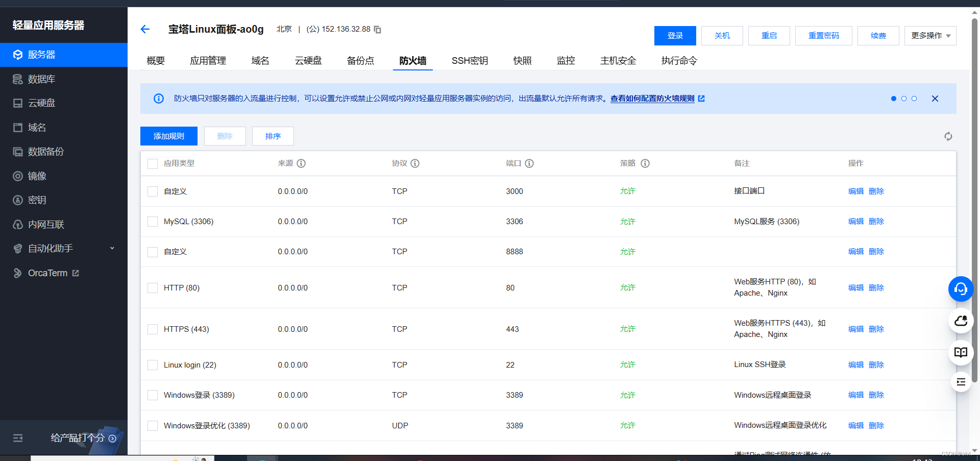Show info for the 协议 column

415,163
